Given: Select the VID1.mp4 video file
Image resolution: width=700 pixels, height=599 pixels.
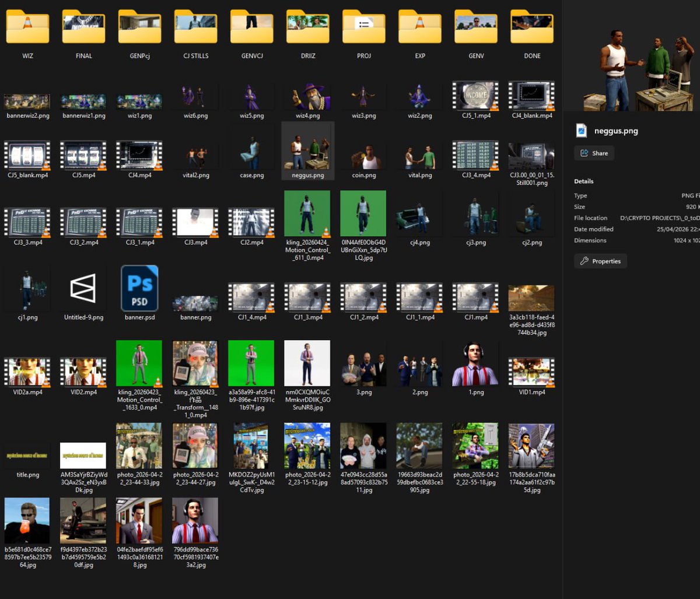Looking at the screenshot, I should (x=531, y=372).
